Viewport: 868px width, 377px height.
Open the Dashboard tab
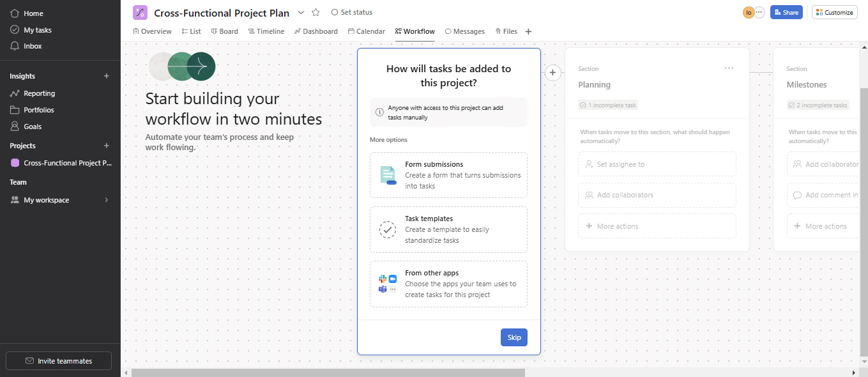(x=316, y=31)
